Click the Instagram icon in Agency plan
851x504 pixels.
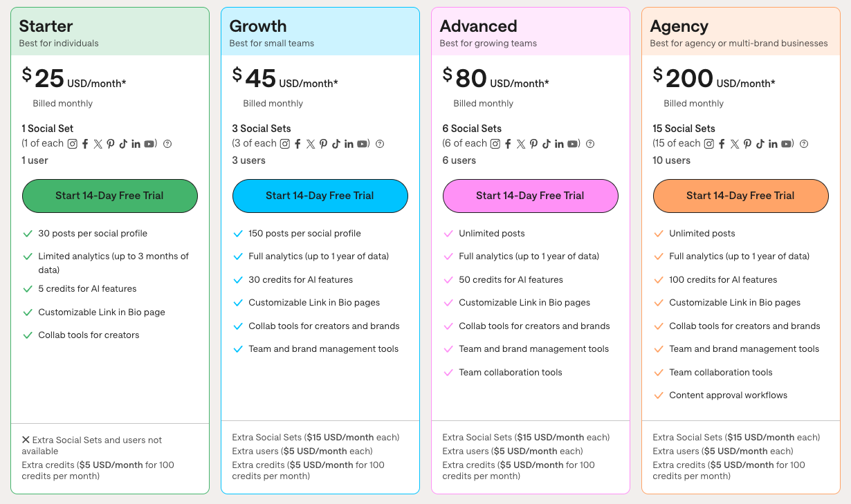[x=708, y=144]
